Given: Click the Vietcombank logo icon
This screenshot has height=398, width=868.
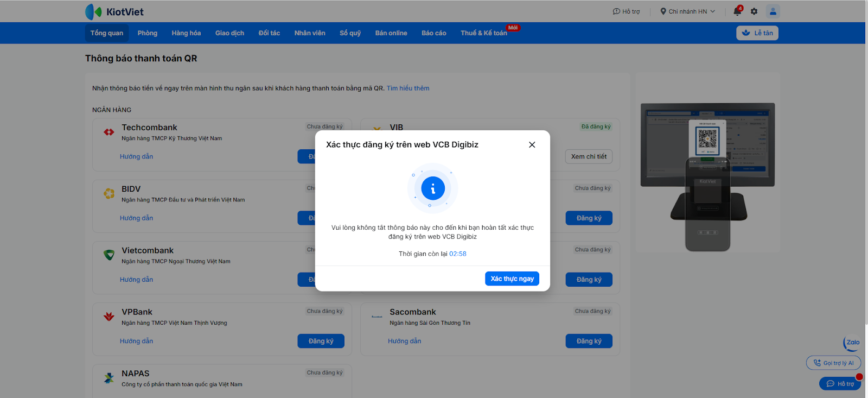Looking at the screenshot, I should coord(109,255).
